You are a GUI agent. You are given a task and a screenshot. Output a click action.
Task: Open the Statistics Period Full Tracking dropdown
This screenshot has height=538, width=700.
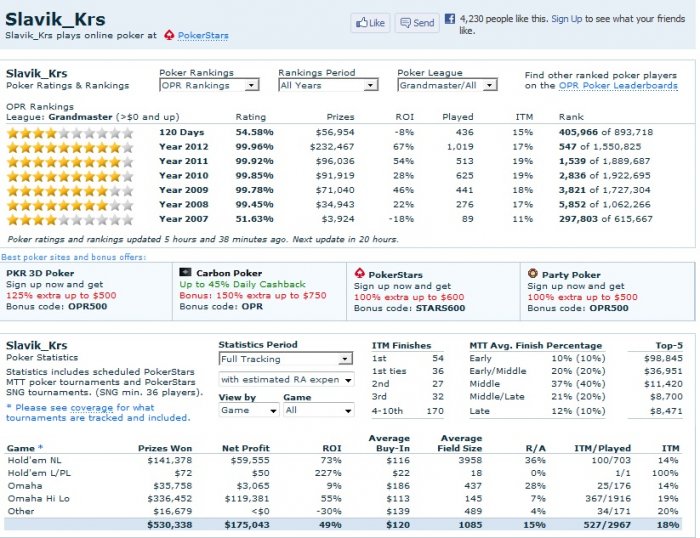pyautogui.click(x=285, y=359)
